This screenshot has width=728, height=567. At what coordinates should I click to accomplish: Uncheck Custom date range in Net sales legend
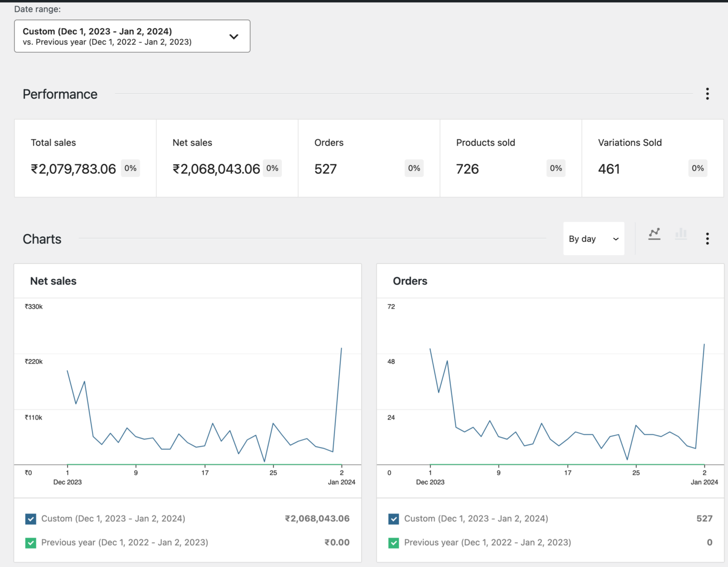click(x=30, y=519)
